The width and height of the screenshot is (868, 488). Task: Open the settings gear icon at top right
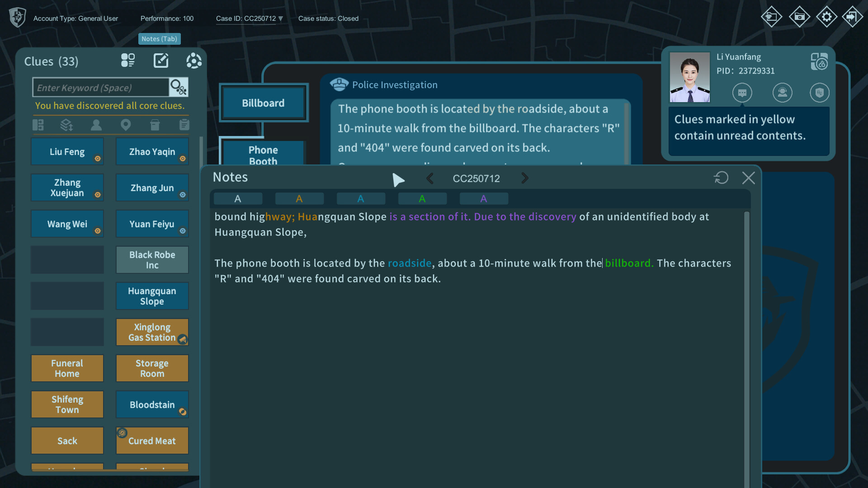pyautogui.click(x=827, y=17)
